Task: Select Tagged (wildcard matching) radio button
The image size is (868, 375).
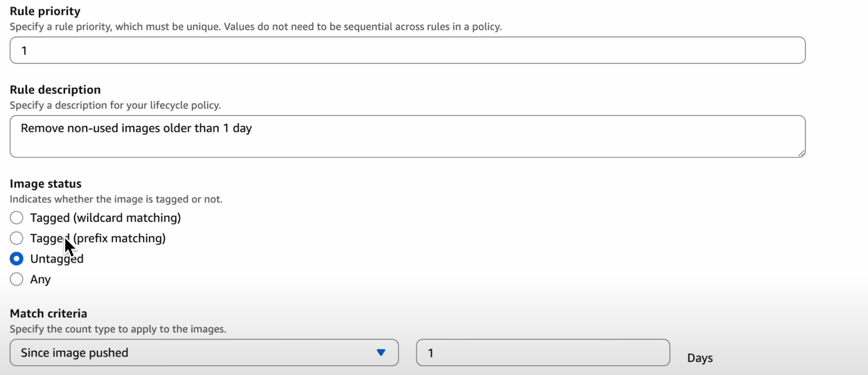Action: 16,218
